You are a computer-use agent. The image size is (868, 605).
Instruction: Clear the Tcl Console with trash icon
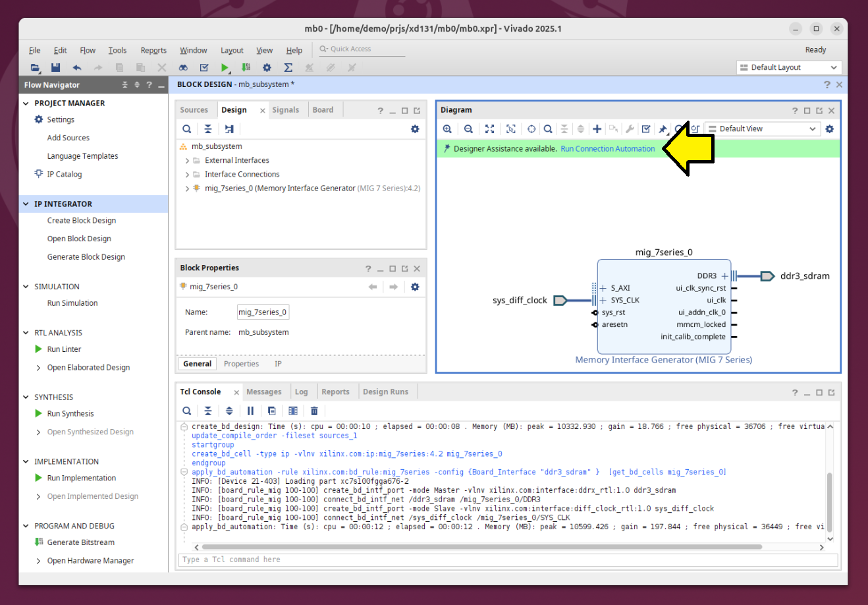pos(314,411)
